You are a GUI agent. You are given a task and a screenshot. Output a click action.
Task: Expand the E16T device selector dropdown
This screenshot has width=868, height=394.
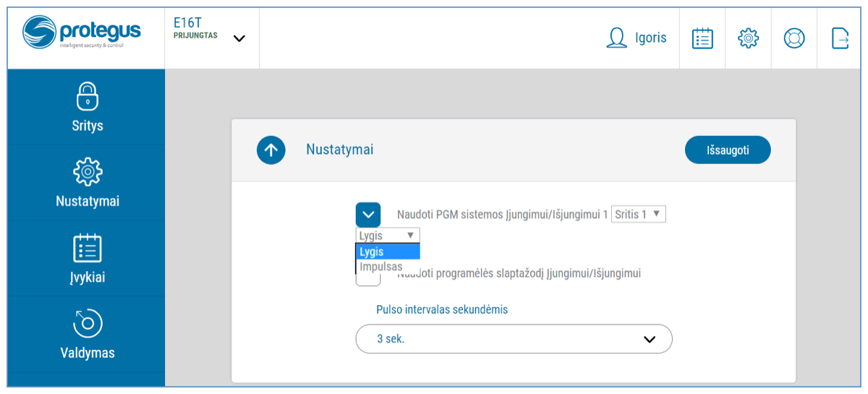click(239, 38)
